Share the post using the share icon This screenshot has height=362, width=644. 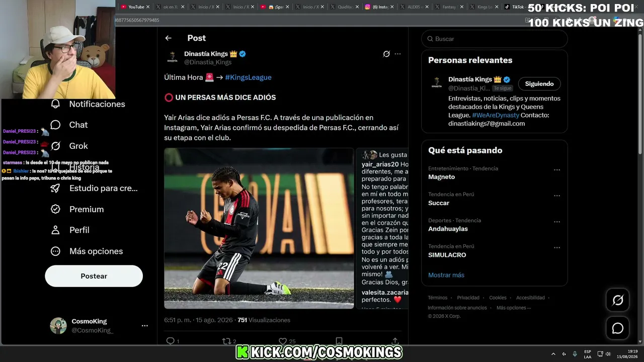tap(395, 341)
